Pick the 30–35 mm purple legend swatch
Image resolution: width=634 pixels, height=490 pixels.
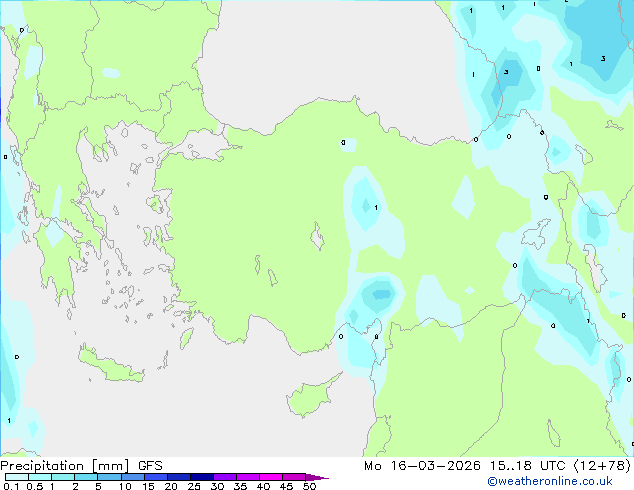(x=225, y=477)
